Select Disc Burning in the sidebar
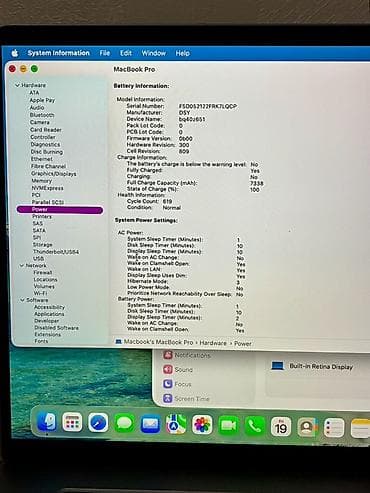 (47, 152)
